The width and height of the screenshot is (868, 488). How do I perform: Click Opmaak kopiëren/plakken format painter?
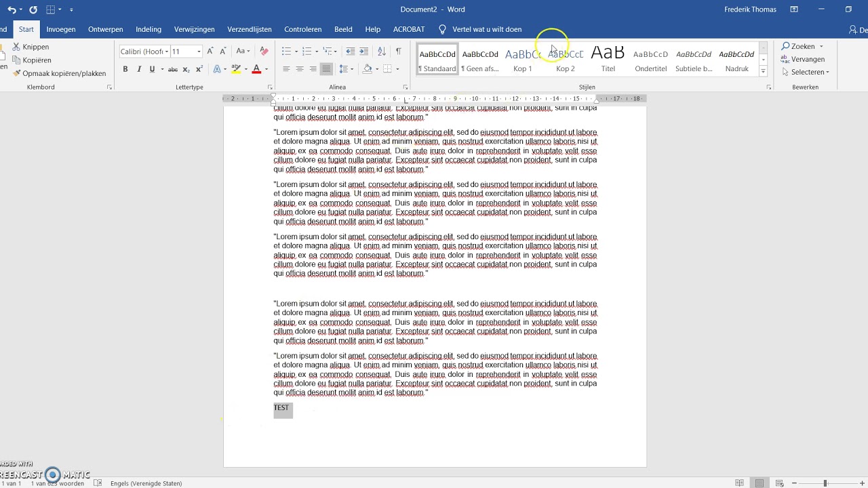(x=59, y=73)
